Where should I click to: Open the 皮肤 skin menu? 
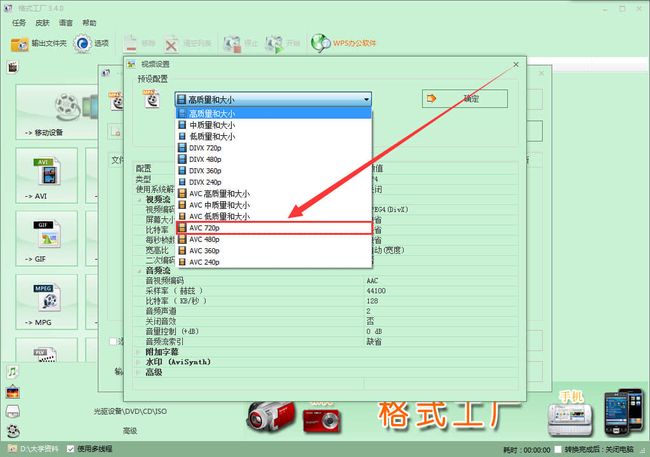(x=42, y=23)
